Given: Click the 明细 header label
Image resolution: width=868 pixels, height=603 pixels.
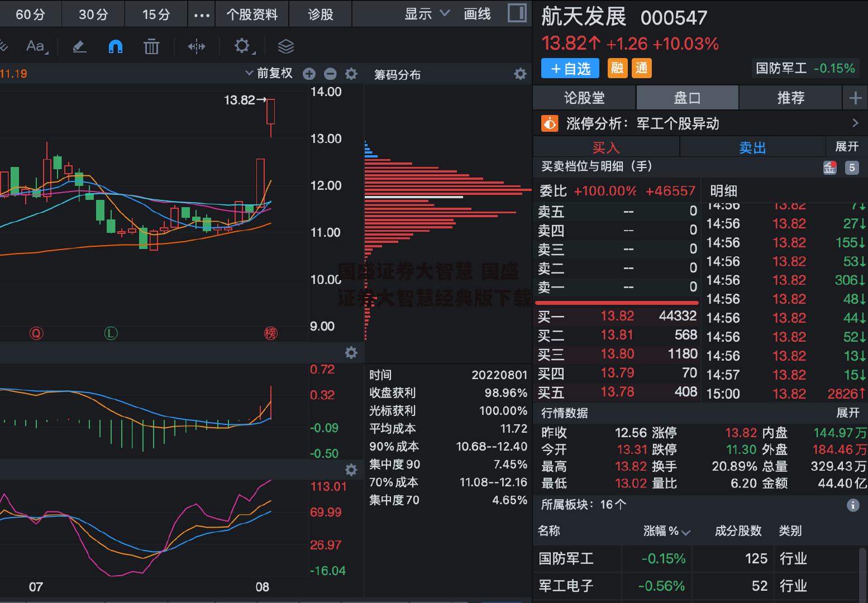Looking at the screenshot, I should 723,191.
